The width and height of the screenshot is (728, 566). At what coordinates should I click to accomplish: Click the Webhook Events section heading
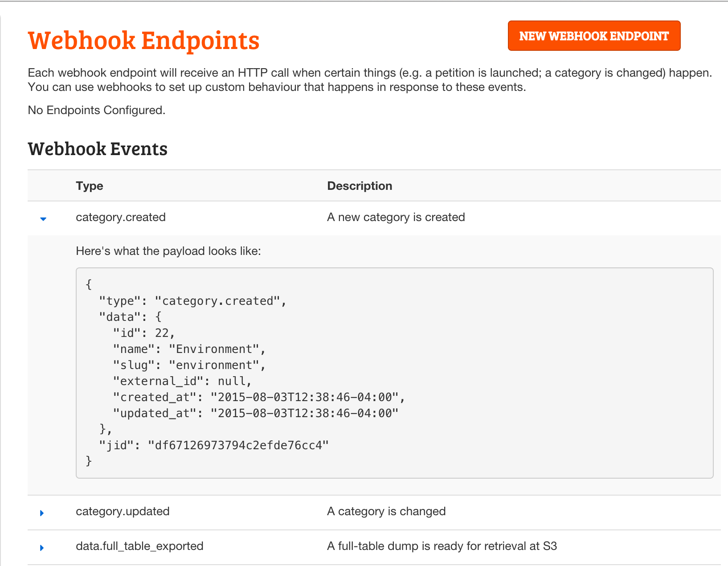[98, 149]
